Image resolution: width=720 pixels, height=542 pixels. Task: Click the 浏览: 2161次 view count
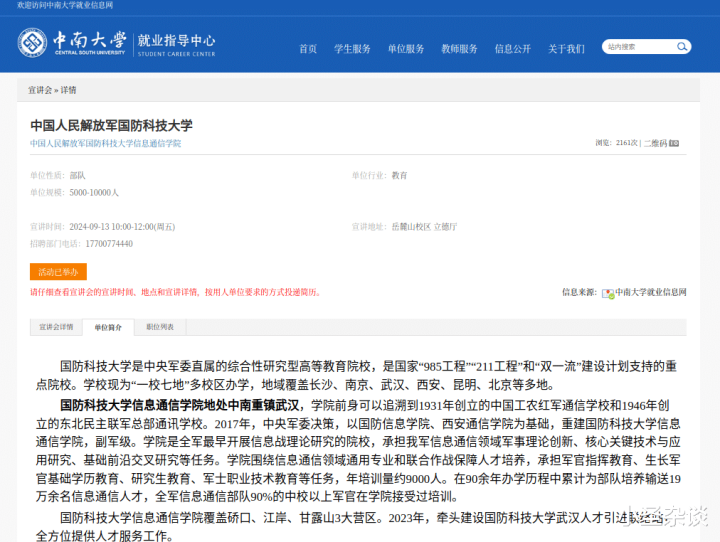pyautogui.click(x=617, y=143)
